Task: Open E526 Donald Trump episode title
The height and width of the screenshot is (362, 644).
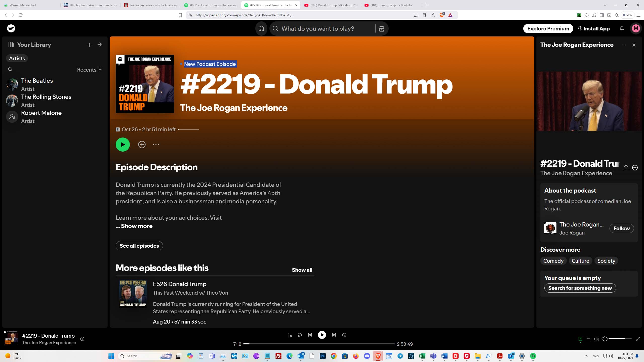Action: [180, 284]
